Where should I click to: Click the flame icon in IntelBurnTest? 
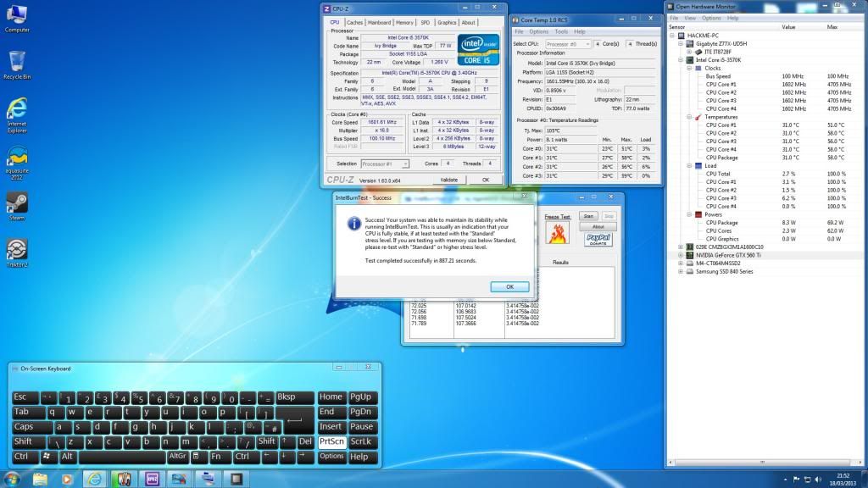click(x=558, y=233)
